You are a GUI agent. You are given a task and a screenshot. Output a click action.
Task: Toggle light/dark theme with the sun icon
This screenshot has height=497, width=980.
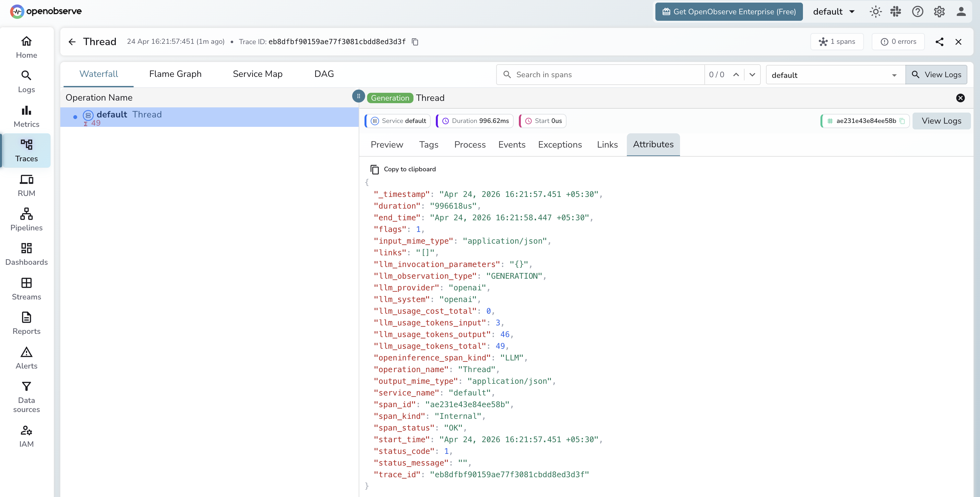(x=875, y=11)
